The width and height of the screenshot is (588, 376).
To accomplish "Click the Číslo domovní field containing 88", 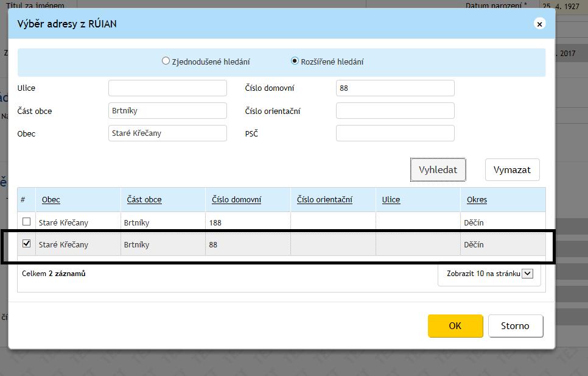I will pos(395,88).
